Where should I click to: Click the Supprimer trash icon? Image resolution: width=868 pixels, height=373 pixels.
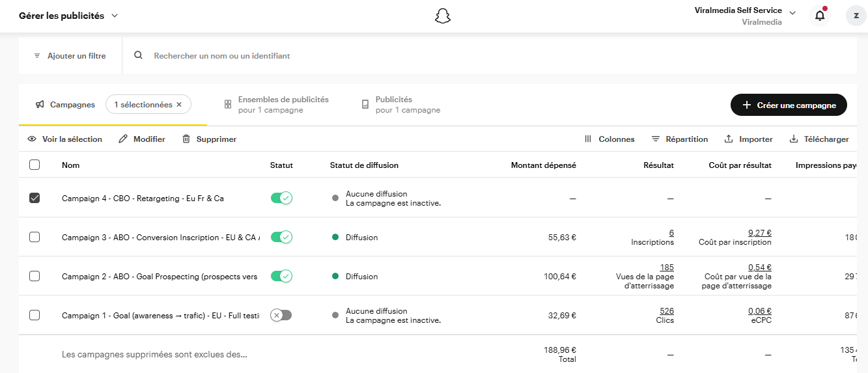186,139
